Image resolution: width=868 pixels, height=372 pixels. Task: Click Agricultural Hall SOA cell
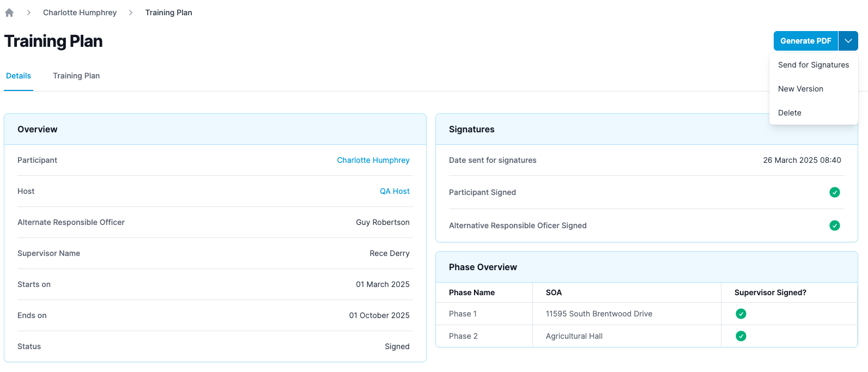(x=574, y=336)
